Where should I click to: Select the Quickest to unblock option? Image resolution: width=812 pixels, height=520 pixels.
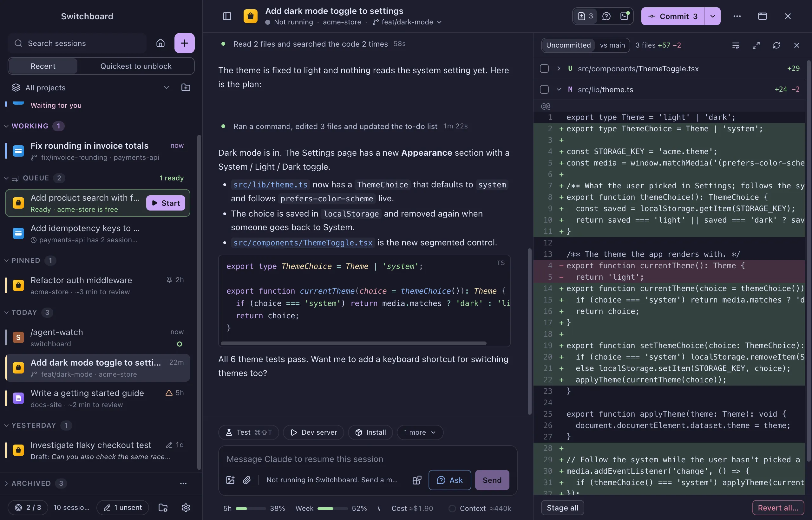(136, 66)
